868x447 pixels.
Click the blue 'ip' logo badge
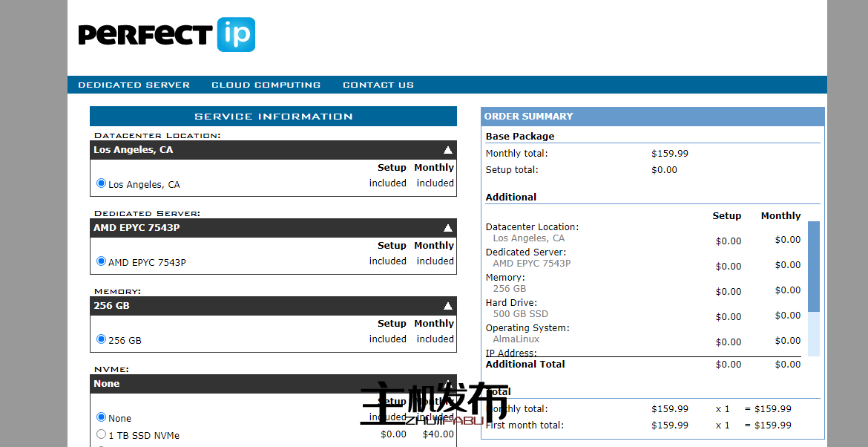(236, 35)
